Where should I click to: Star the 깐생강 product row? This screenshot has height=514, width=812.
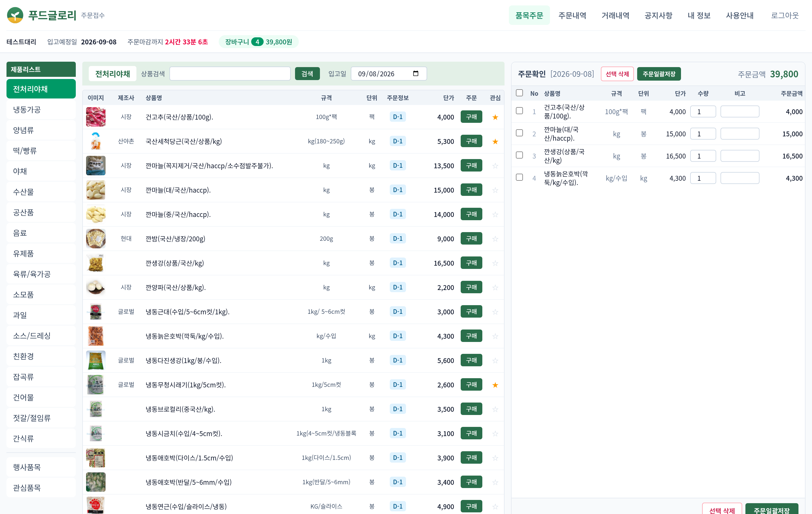pos(495,263)
